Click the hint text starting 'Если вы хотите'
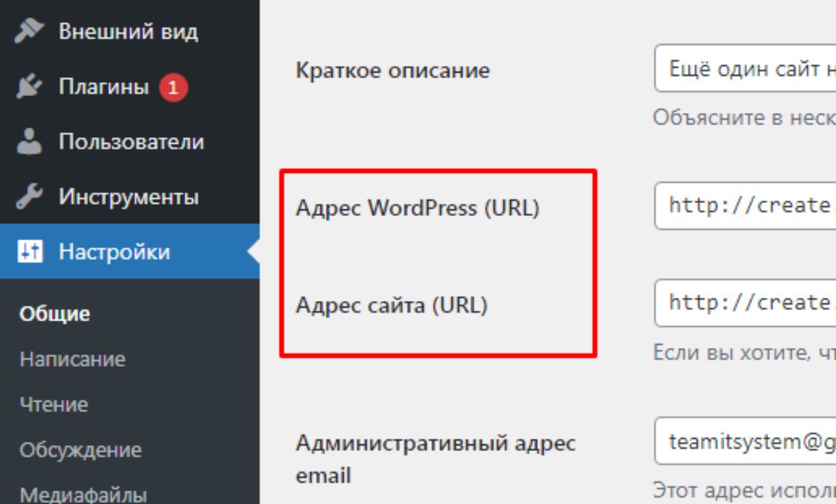The height and width of the screenshot is (504, 836). 745,353
